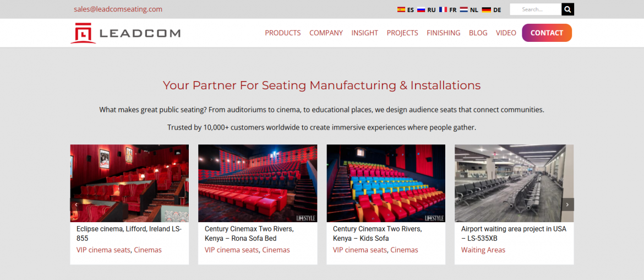Screen dimensions: 644x280
Task: Click the search magnifier icon
Action: (567, 9)
